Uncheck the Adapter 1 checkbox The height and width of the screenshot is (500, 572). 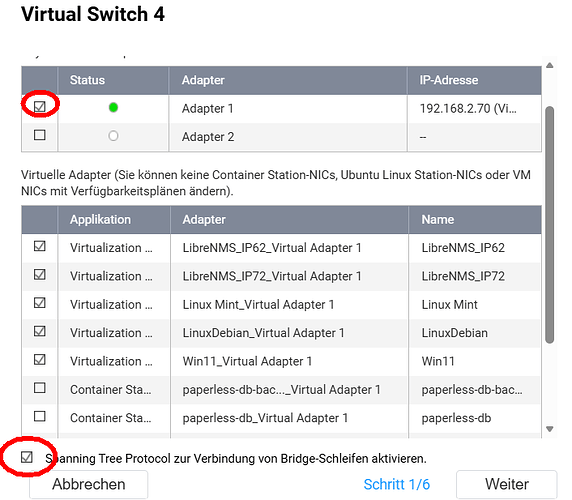[x=39, y=106]
